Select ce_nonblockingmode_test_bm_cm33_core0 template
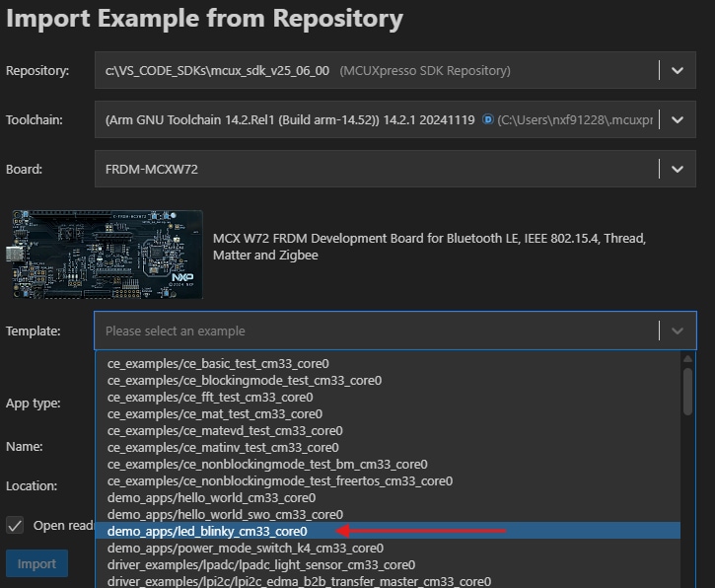 [388, 465]
